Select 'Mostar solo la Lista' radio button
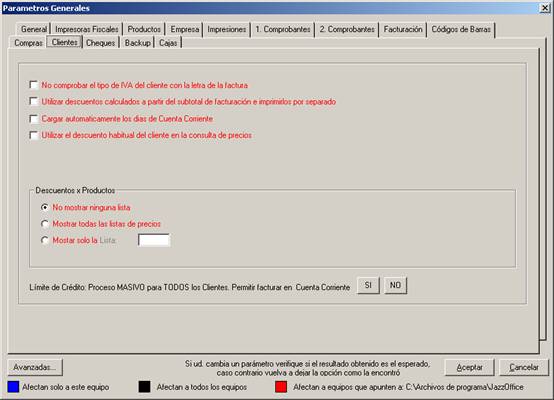Screen dimensions: 554x400 click(x=45, y=240)
